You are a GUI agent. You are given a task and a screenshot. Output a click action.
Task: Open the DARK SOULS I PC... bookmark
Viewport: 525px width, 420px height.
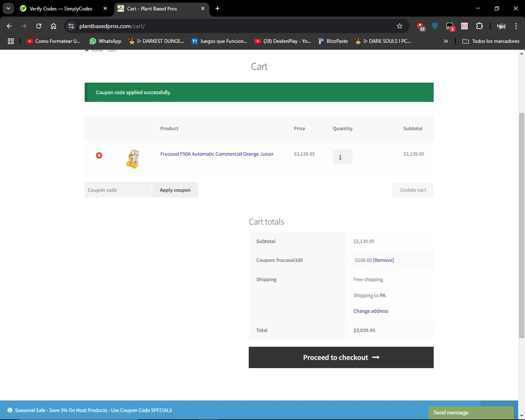383,41
